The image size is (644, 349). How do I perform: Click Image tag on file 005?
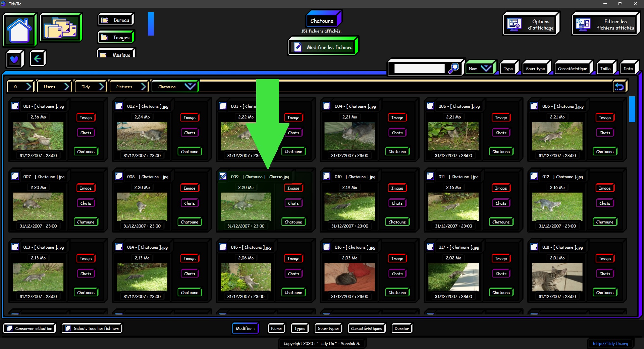(501, 117)
